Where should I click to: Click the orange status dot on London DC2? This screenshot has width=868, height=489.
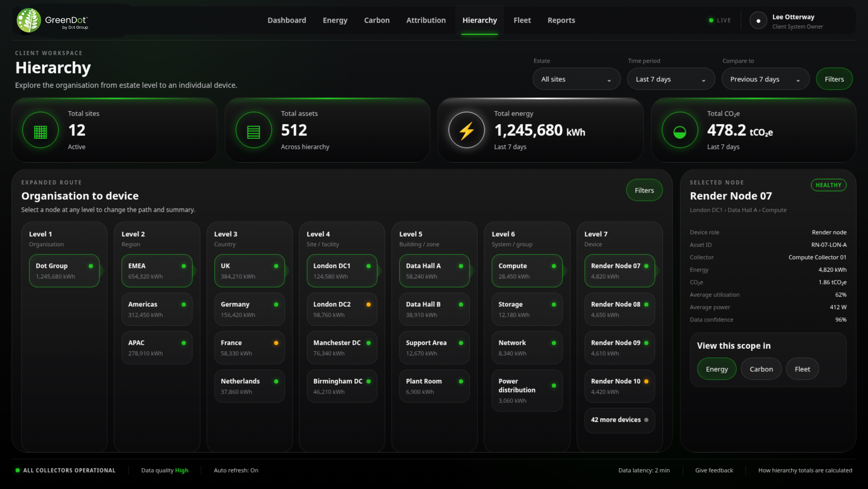tap(369, 304)
